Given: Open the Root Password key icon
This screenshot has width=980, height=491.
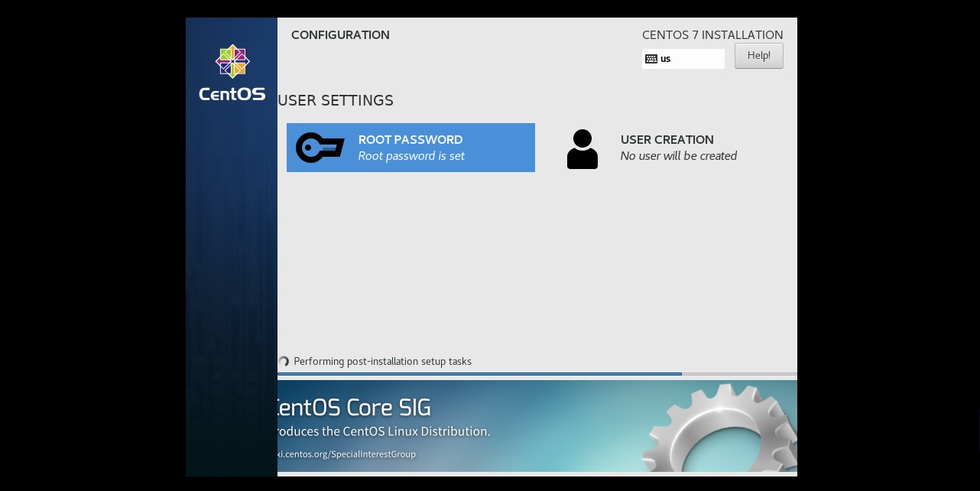Looking at the screenshot, I should pos(320,148).
